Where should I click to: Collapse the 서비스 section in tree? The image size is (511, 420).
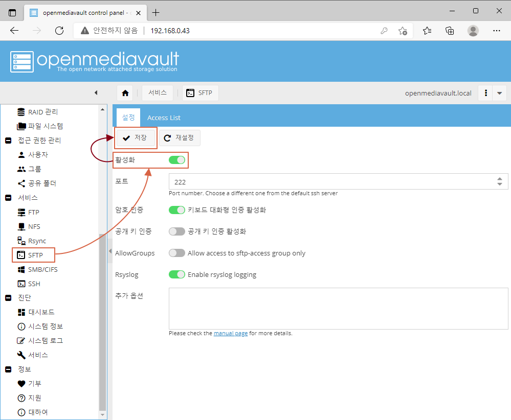(x=9, y=198)
